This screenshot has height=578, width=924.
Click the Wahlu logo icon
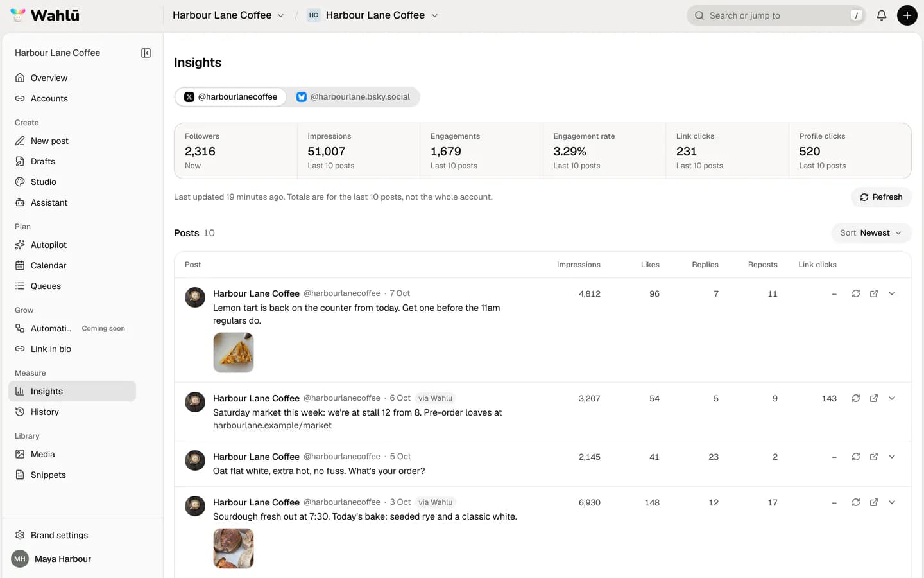(18, 15)
